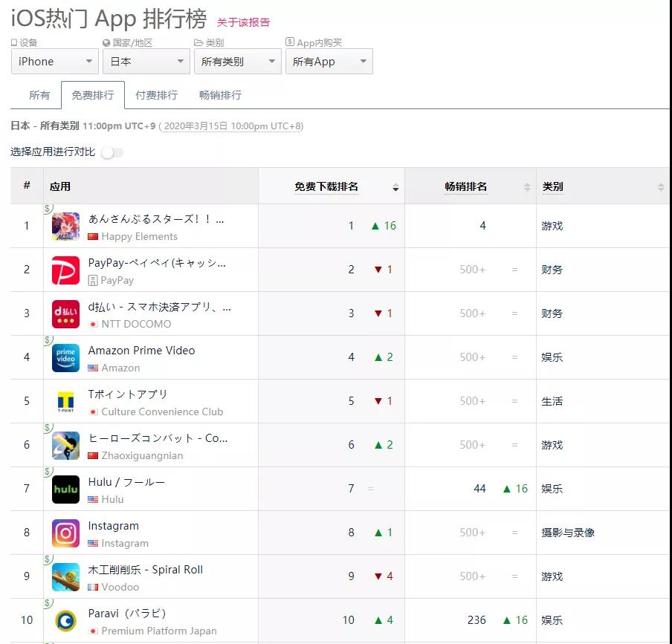Viewport: 672px width, 644px height.
Task: Click the Tポイントアプリ T-POINT icon
Action: (x=65, y=401)
